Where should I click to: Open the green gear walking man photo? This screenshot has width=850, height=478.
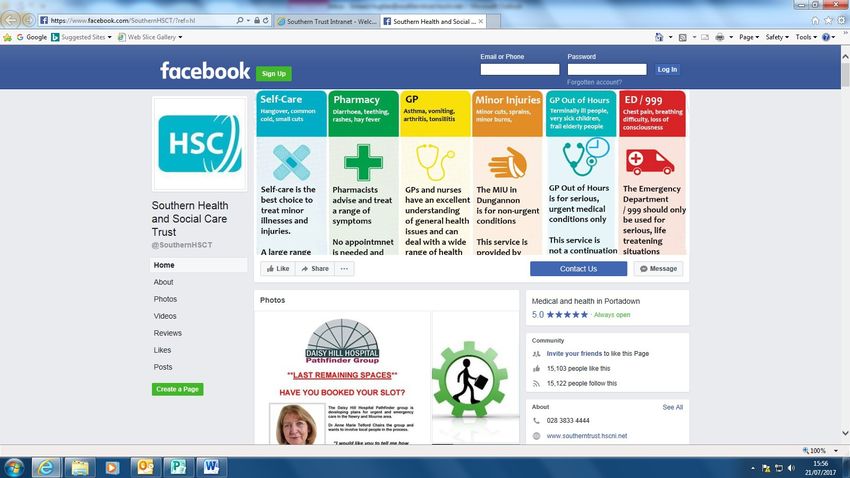pos(475,378)
